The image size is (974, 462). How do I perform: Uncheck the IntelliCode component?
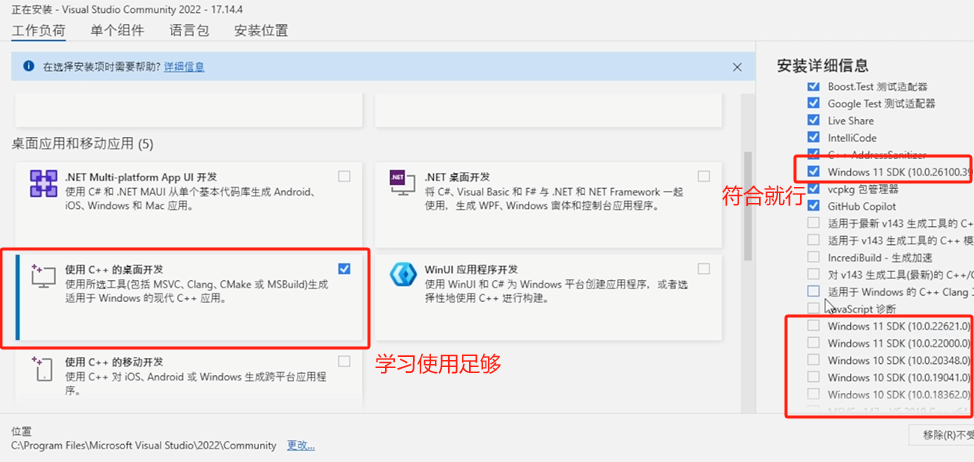tap(812, 137)
